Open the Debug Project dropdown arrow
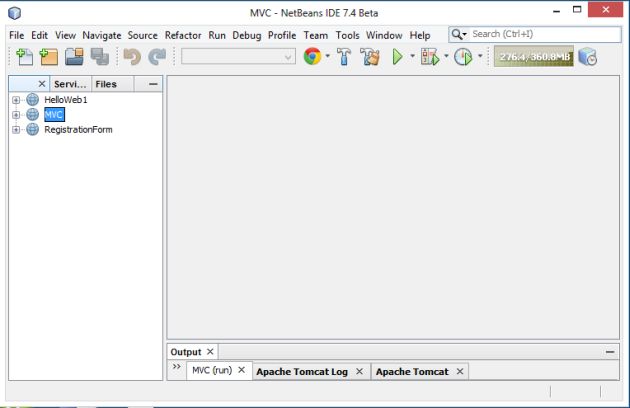This screenshot has width=630, height=408. point(446,56)
